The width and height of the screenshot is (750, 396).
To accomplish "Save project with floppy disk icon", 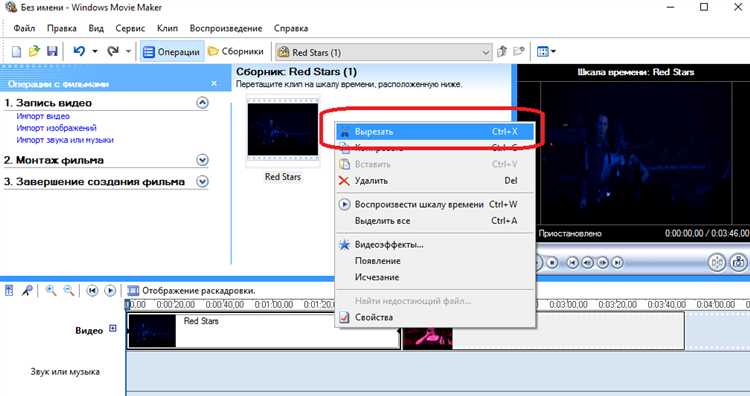I will pos(52,51).
